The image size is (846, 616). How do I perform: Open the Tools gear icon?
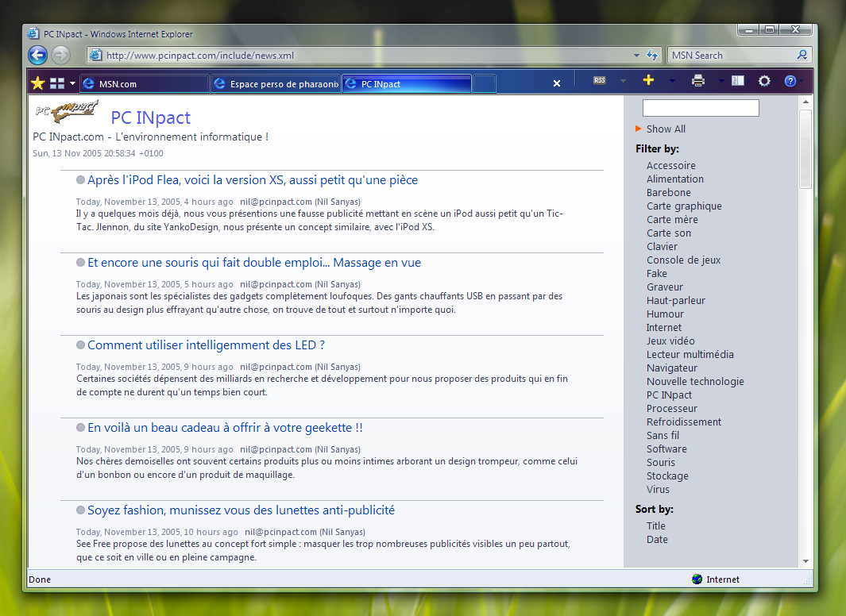click(764, 81)
